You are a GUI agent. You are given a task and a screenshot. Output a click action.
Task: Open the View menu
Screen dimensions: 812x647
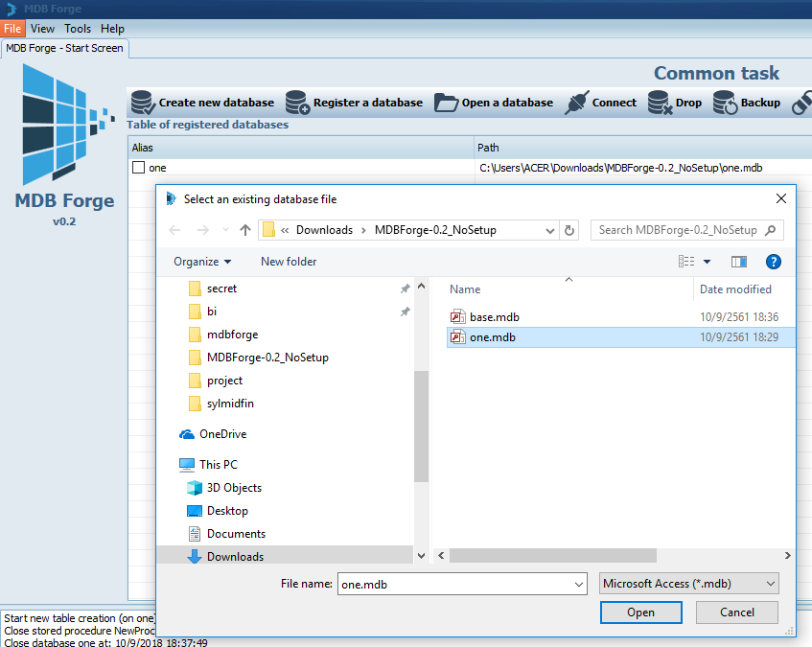pyautogui.click(x=42, y=29)
